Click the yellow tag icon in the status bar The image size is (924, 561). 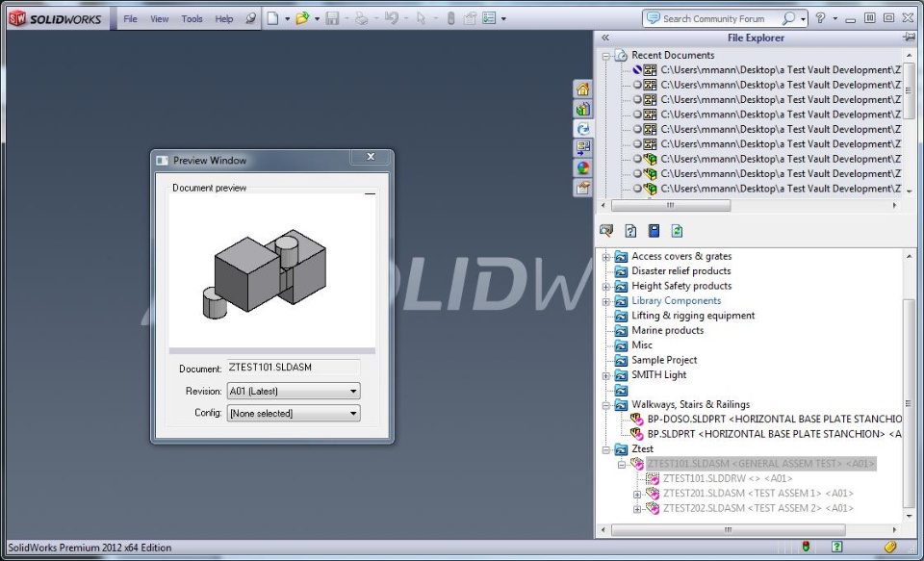point(890,548)
